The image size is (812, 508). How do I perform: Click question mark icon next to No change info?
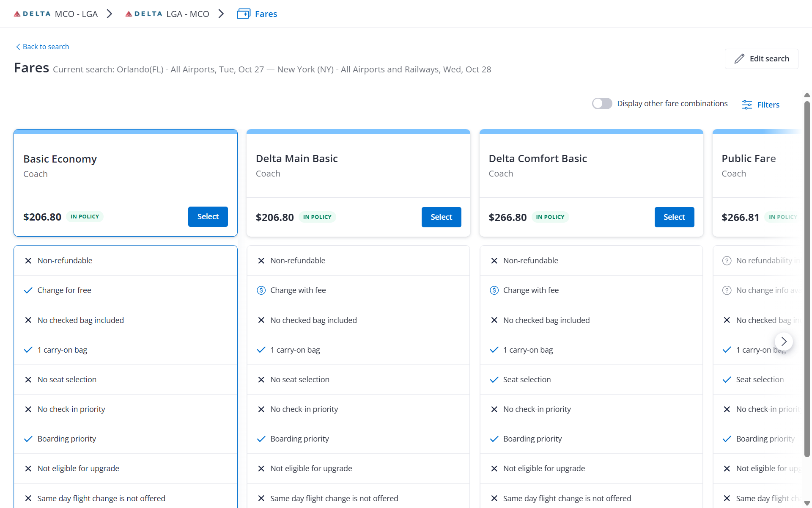727,290
